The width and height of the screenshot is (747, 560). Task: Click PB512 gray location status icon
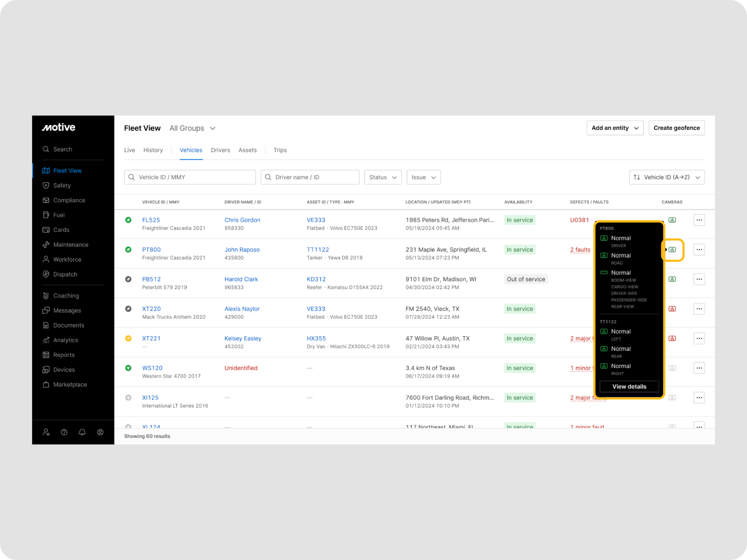128,279
